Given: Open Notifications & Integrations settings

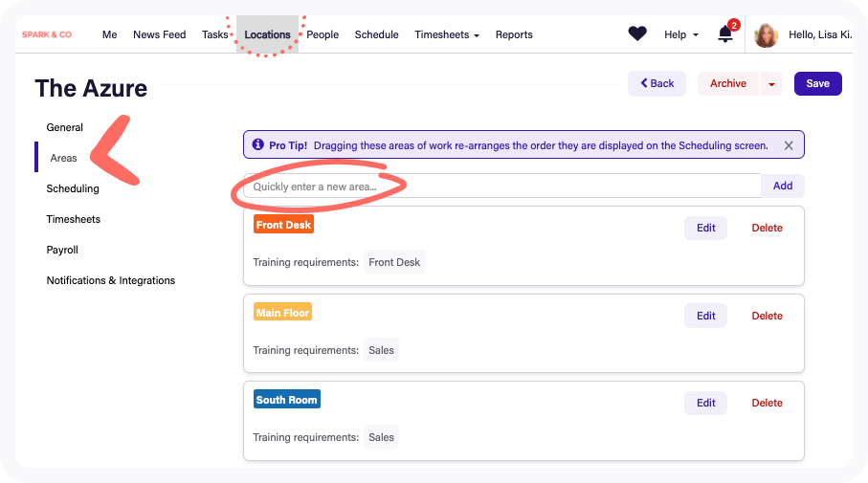Looking at the screenshot, I should click(x=111, y=280).
